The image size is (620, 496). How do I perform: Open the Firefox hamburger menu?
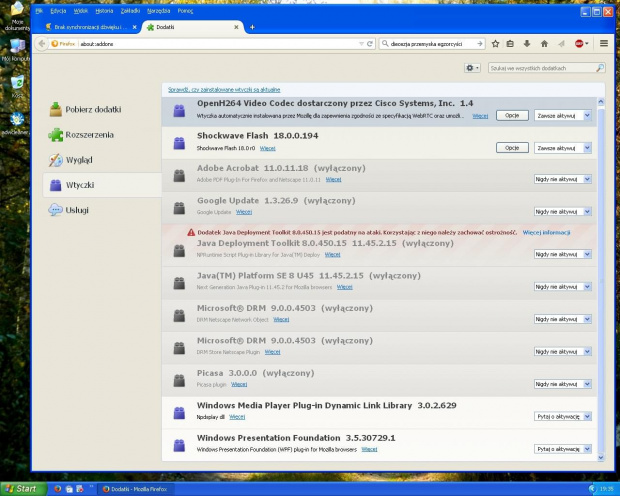coord(604,44)
